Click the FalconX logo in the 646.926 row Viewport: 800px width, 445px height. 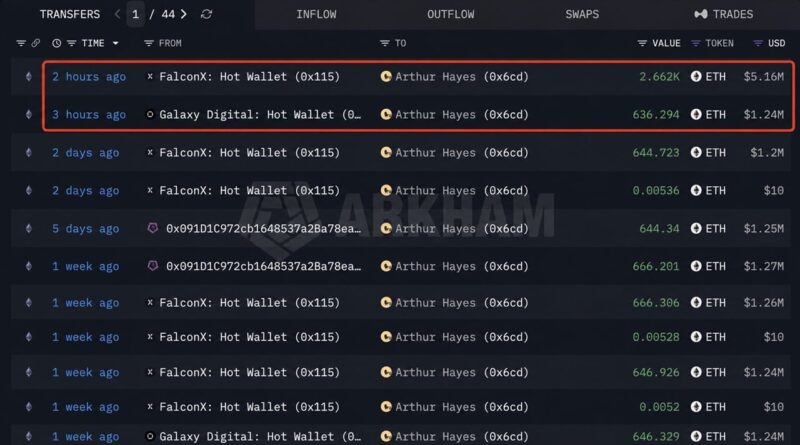pos(150,372)
